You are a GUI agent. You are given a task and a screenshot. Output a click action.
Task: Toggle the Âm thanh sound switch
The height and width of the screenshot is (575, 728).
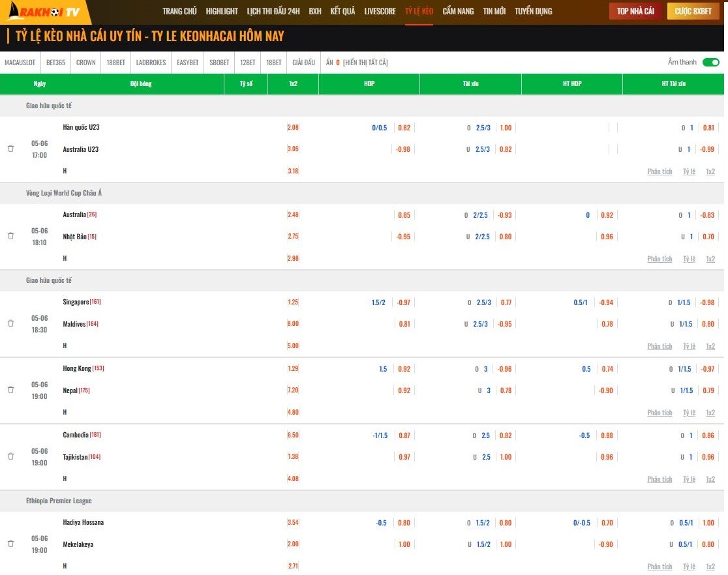[x=710, y=63]
